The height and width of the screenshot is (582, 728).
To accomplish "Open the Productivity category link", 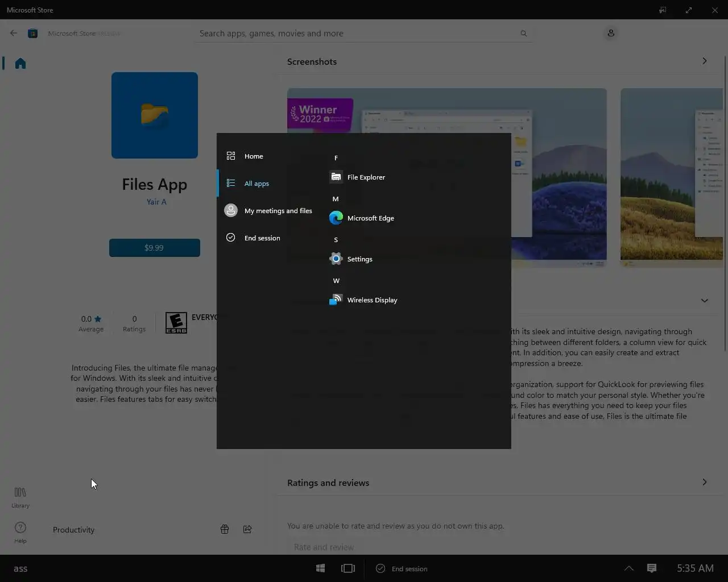I will [x=73, y=530].
